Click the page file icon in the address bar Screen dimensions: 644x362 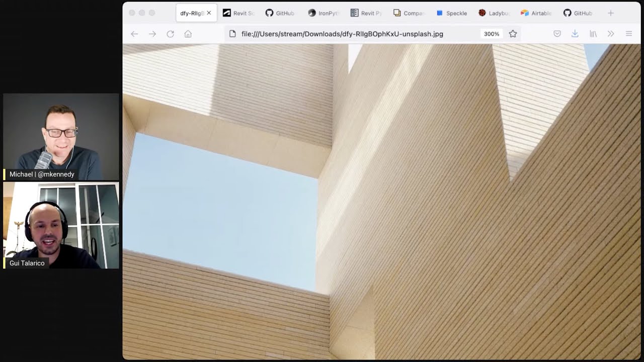coord(232,34)
